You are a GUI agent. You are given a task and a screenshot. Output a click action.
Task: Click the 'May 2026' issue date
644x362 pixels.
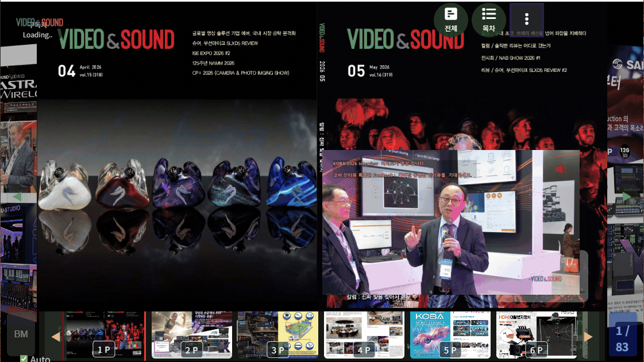point(379,67)
